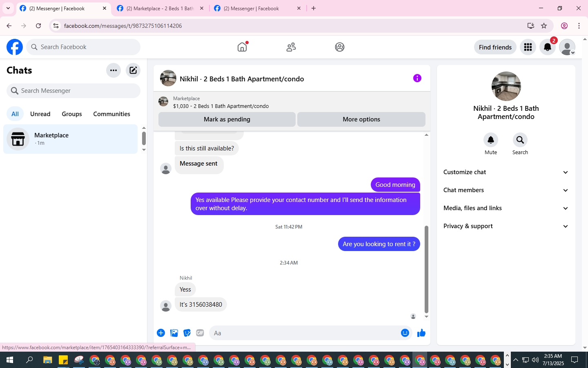This screenshot has height=368, width=588.
Task: Click the small listing thumbnail in Marketplace banner
Action: [x=163, y=102]
